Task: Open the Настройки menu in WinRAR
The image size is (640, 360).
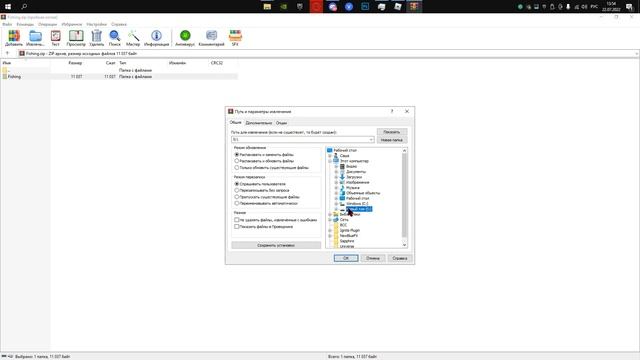Action: click(x=96, y=24)
